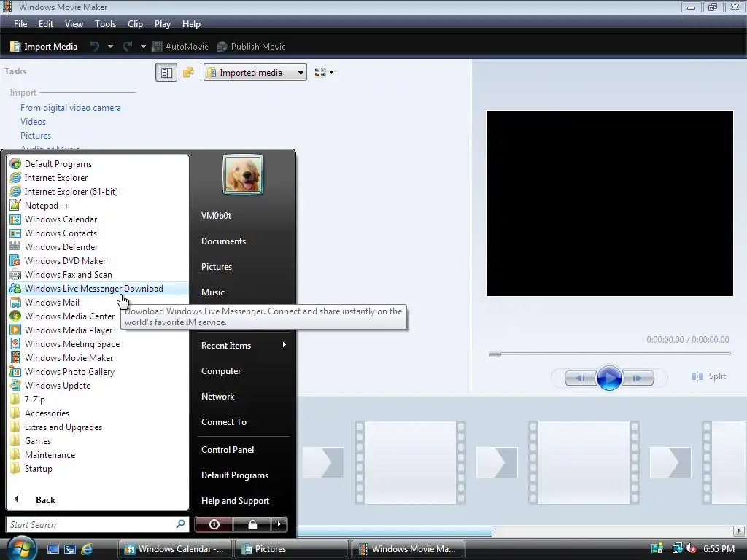Toggle the Tasks pane view button
Image resolution: width=747 pixels, height=560 pixels.
pyautogui.click(x=166, y=72)
